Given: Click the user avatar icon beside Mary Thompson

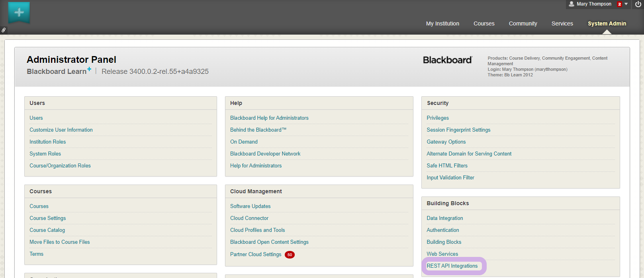Looking at the screenshot, I should click(572, 4).
